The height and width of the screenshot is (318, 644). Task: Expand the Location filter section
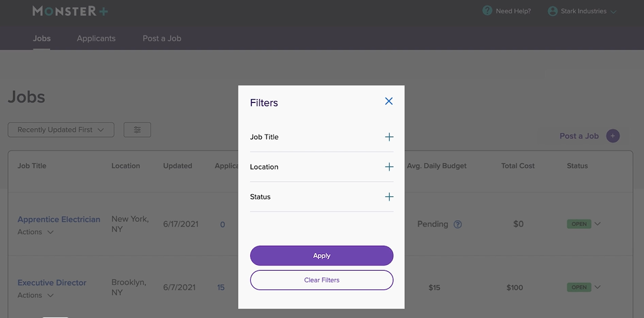(x=389, y=167)
